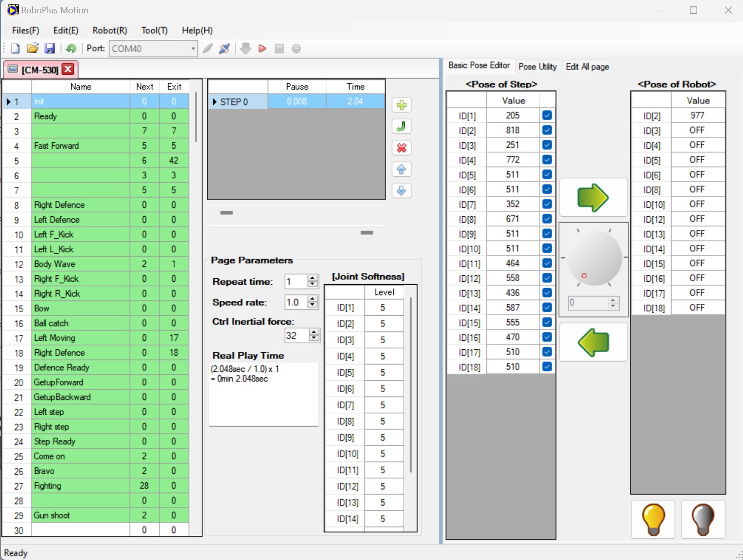
Task: Move step down with down arrow icon
Action: coord(402,191)
